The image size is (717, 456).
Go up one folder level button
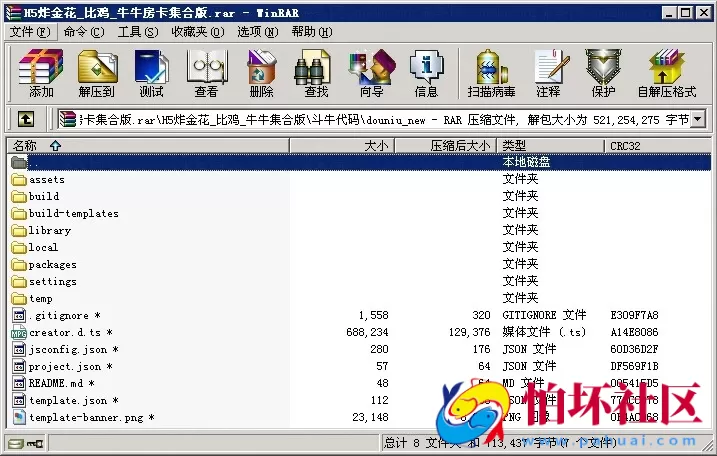pyautogui.click(x=26, y=120)
